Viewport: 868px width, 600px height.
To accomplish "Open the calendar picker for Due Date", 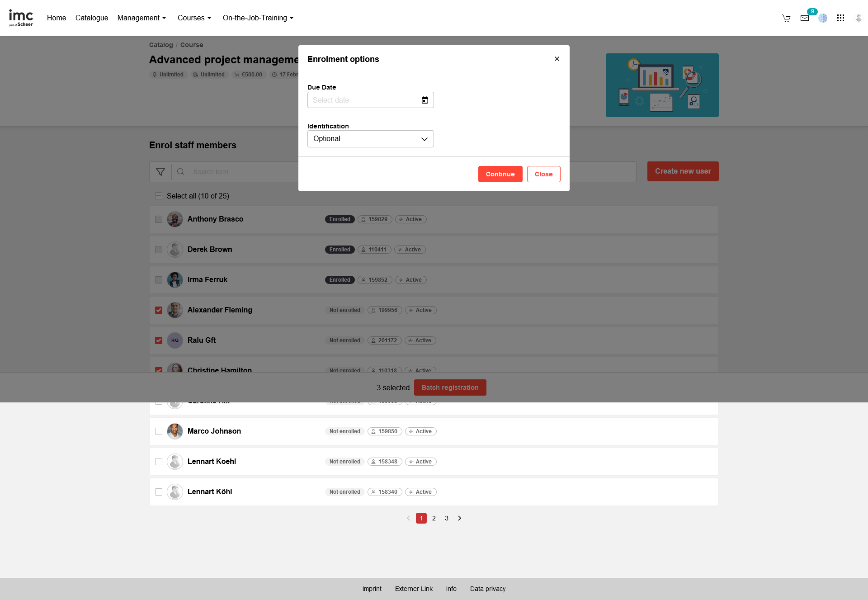I will click(x=425, y=100).
